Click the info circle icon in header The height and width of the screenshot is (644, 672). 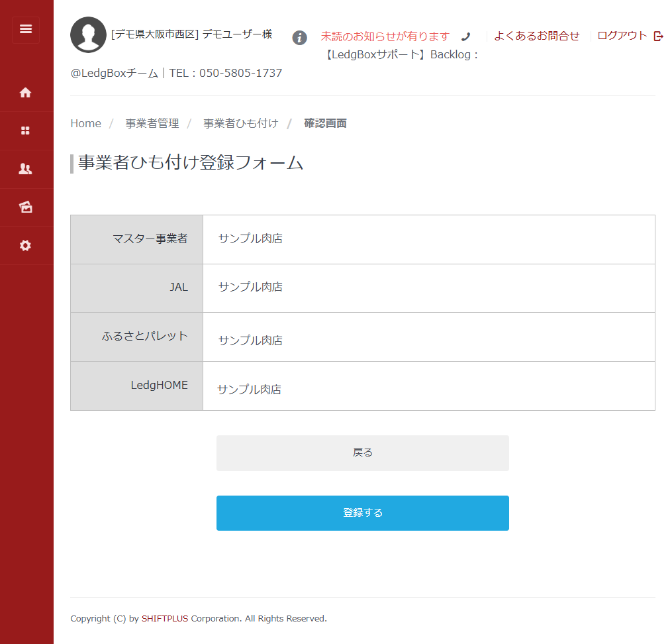[300, 38]
